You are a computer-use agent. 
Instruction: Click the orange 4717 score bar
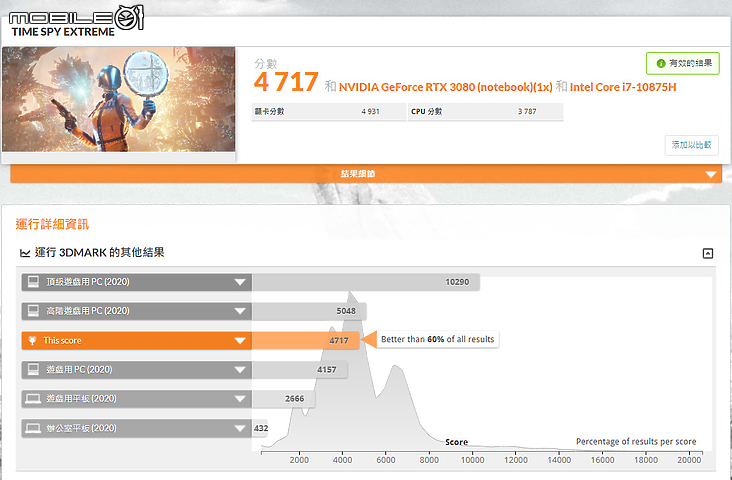pyautogui.click(x=305, y=340)
